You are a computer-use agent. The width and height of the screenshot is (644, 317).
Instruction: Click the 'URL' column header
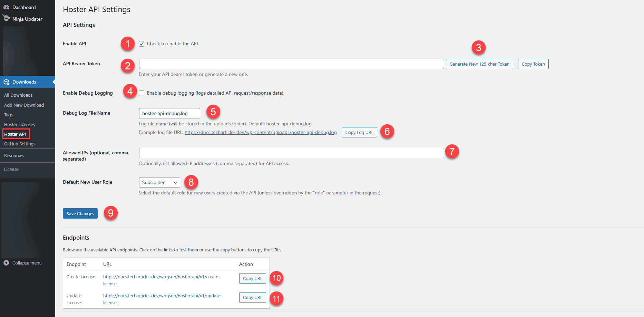(x=107, y=264)
